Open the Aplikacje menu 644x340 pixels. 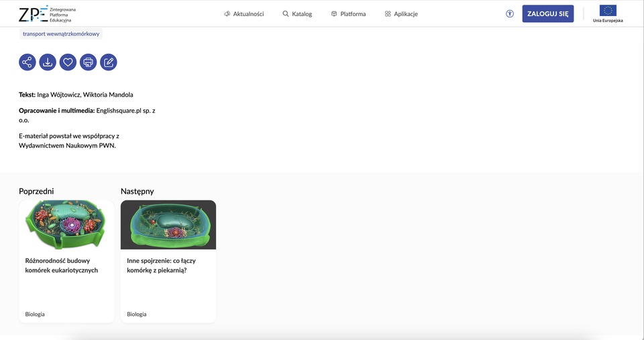pyautogui.click(x=401, y=14)
